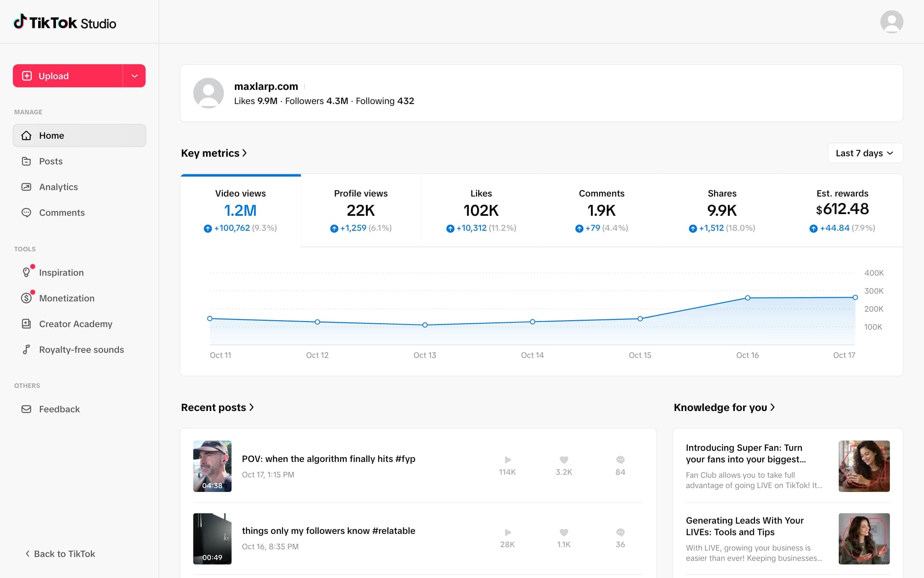Click Back to TikTok link
The height and width of the screenshot is (578, 924).
click(60, 554)
